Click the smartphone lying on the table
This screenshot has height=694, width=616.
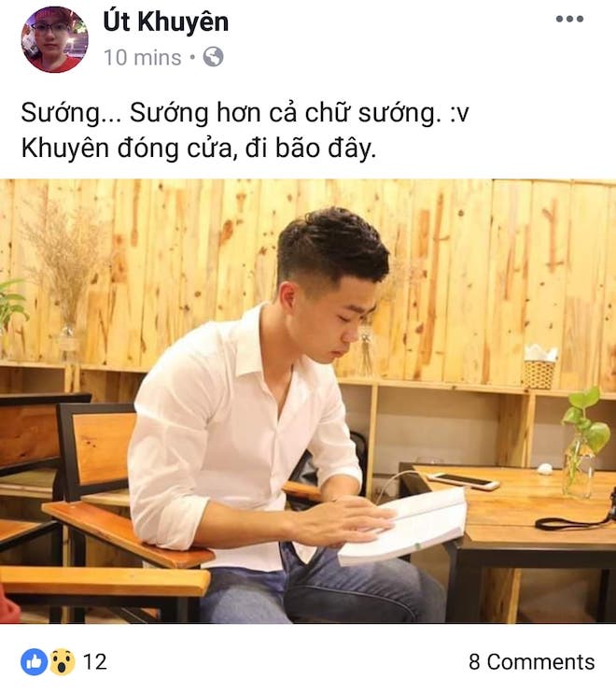pyautogui.click(x=464, y=481)
